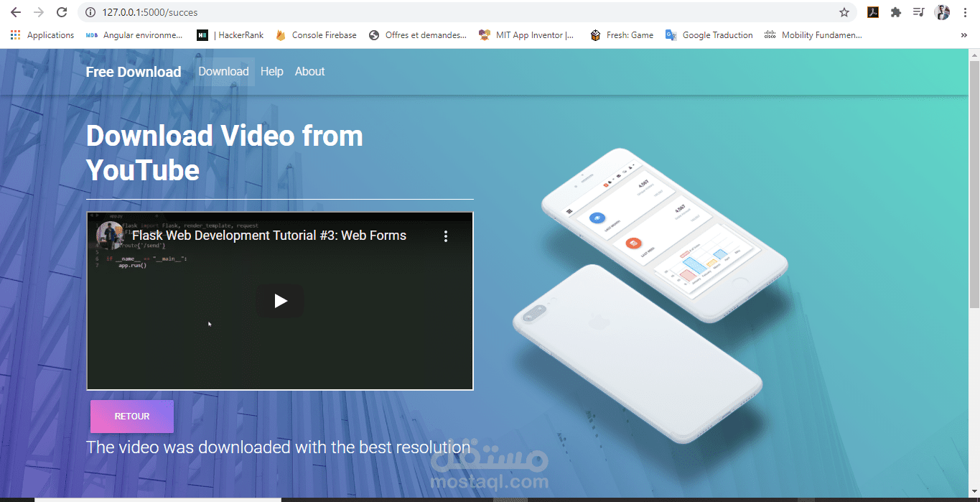Image resolution: width=980 pixels, height=502 pixels.
Task: Click the video title Flask Web Development Tutorial
Action: pyautogui.click(x=269, y=236)
